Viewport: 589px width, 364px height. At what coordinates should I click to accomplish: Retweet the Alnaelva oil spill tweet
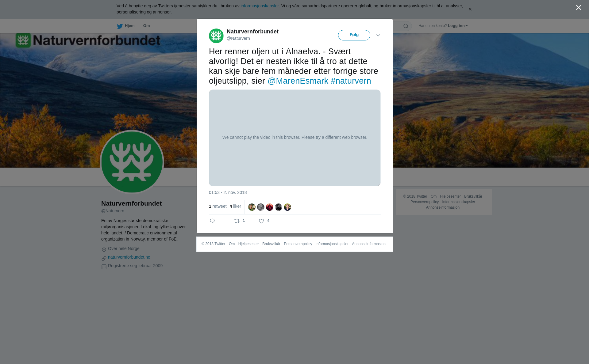coord(237,221)
